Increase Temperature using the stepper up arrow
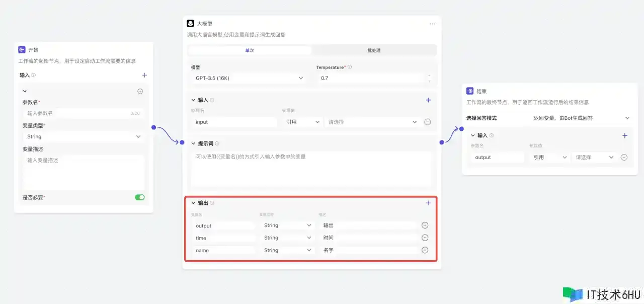The width and height of the screenshot is (644, 304). click(x=429, y=76)
